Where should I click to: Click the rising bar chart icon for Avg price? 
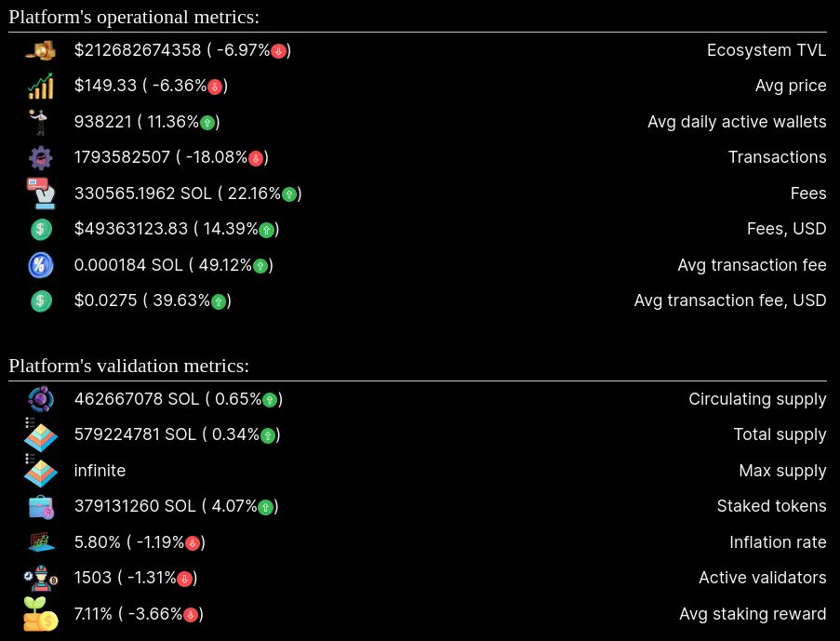click(x=41, y=86)
